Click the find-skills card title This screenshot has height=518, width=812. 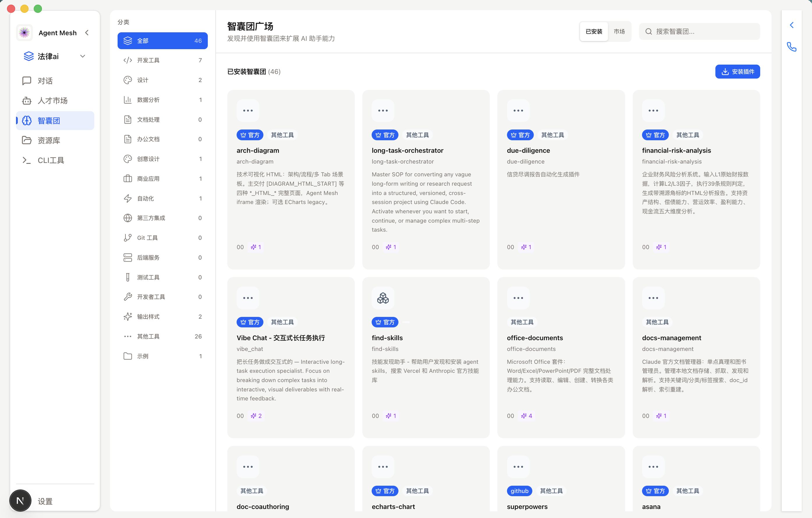387,338
